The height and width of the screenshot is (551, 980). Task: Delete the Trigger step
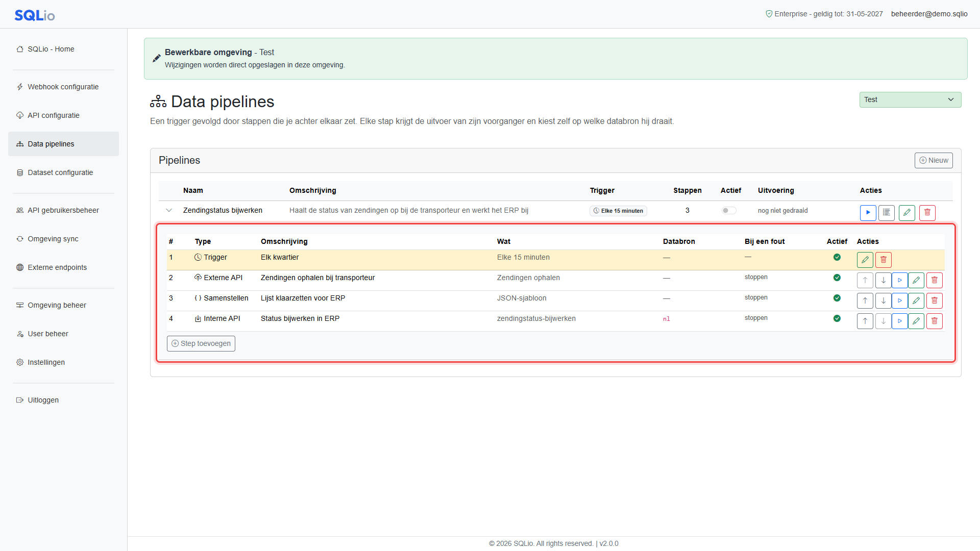pyautogui.click(x=883, y=260)
